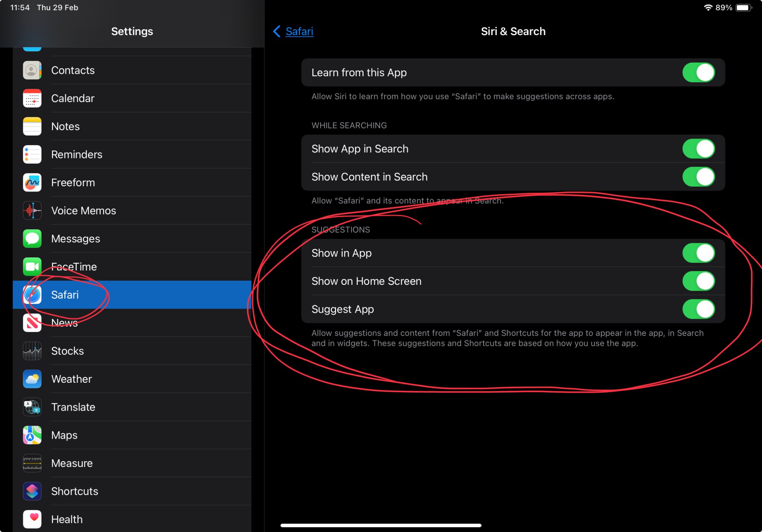Image resolution: width=762 pixels, height=532 pixels.
Task: Open the Contacts app icon in sidebar
Action: (32, 70)
